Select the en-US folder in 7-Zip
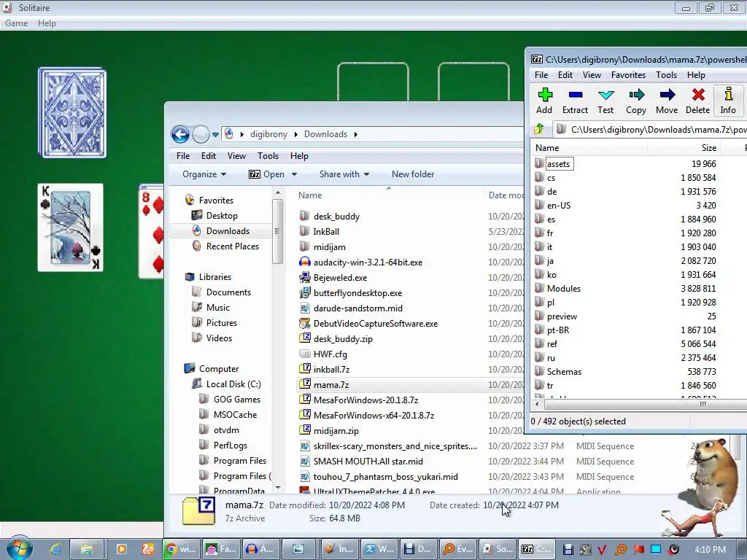 tap(558, 205)
